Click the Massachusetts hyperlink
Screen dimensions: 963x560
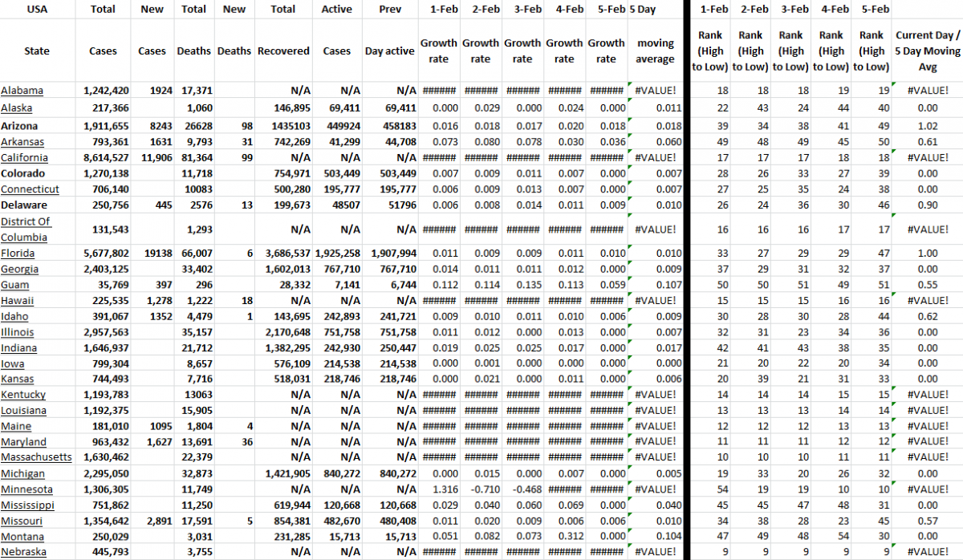point(36,457)
